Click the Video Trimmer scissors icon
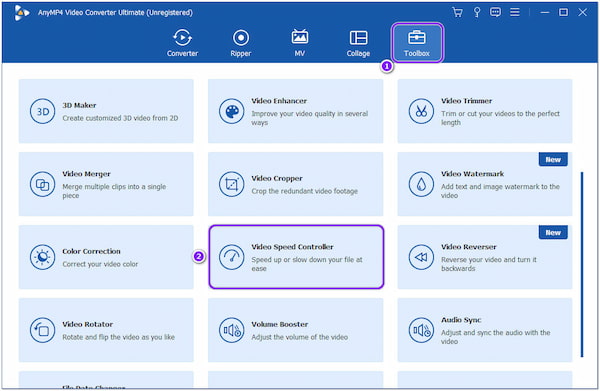 [x=421, y=111]
